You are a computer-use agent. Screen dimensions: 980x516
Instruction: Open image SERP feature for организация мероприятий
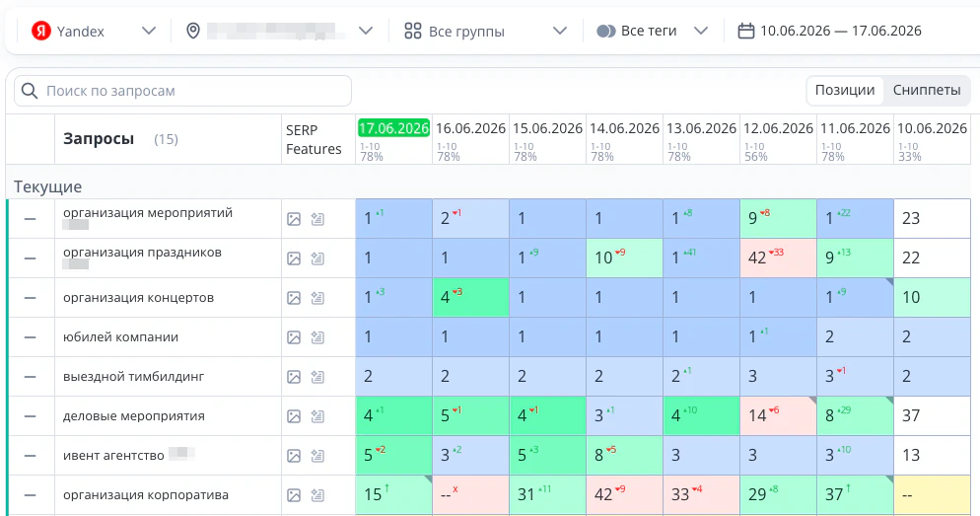tap(294, 219)
